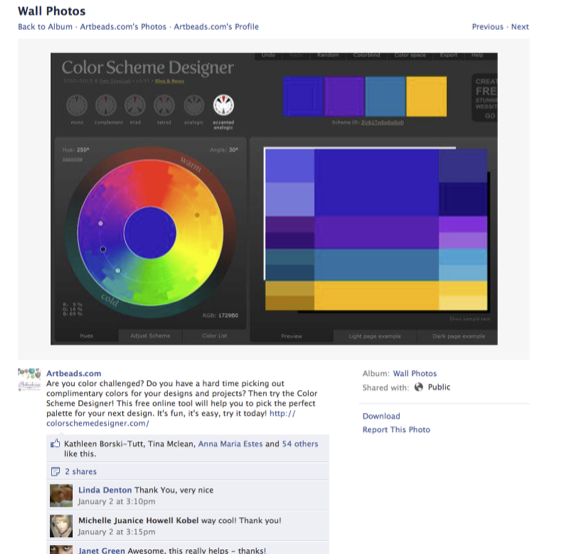Select the accented analogic scheme icon
Image resolution: width=580 pixels, height=554 pixels.
pyautogui.click(x=223, y=105)
